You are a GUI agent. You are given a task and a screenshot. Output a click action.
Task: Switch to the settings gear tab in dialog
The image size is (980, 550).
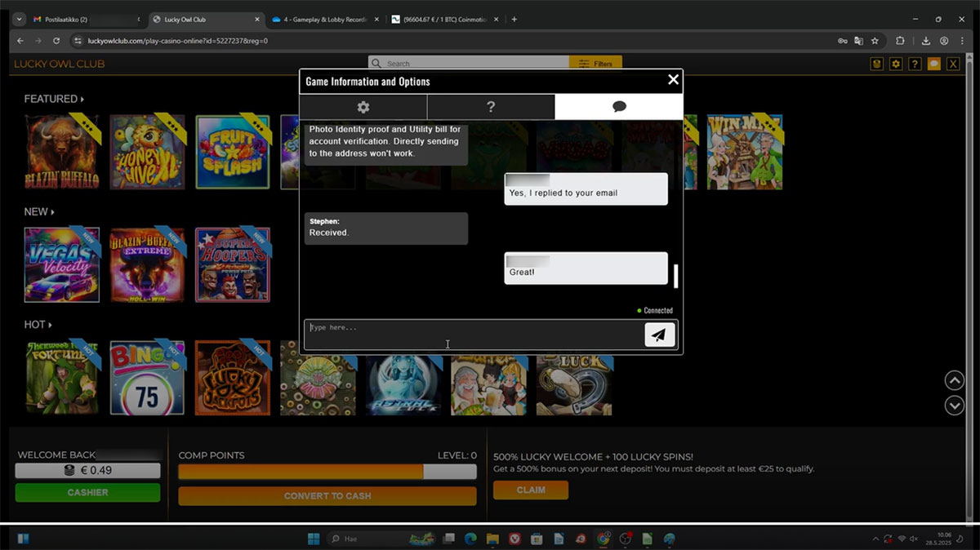click(363, 107)
